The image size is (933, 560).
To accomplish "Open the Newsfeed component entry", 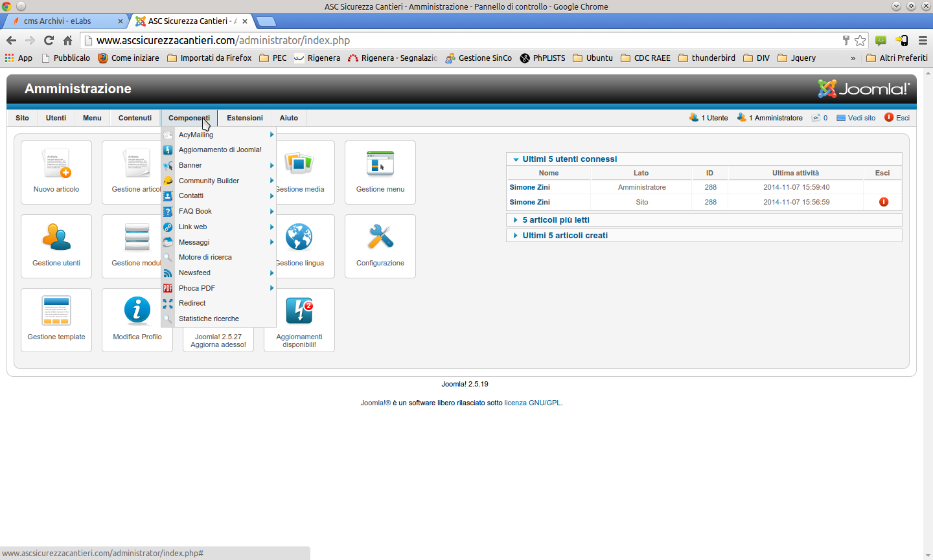I will point(219,273).
